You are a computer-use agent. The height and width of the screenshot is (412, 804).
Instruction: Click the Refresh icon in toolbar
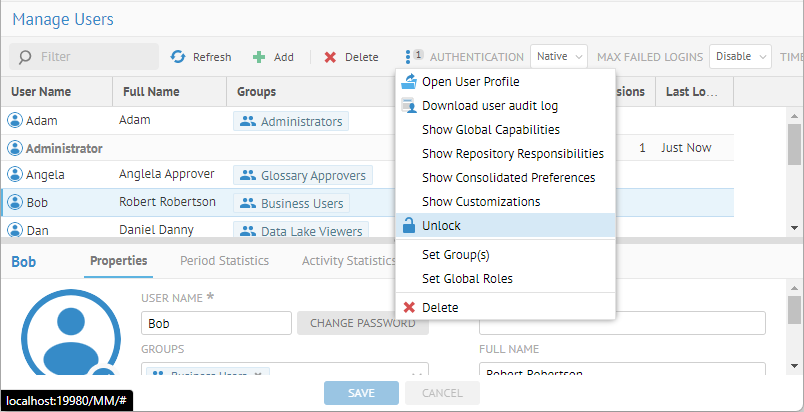point(178,57)
